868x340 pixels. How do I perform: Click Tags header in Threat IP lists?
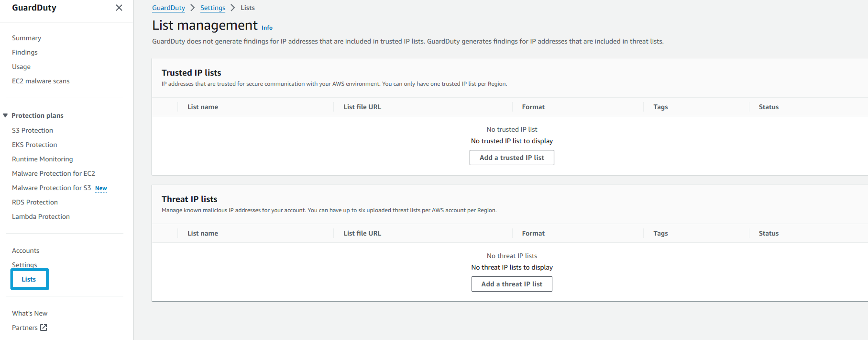660,233
